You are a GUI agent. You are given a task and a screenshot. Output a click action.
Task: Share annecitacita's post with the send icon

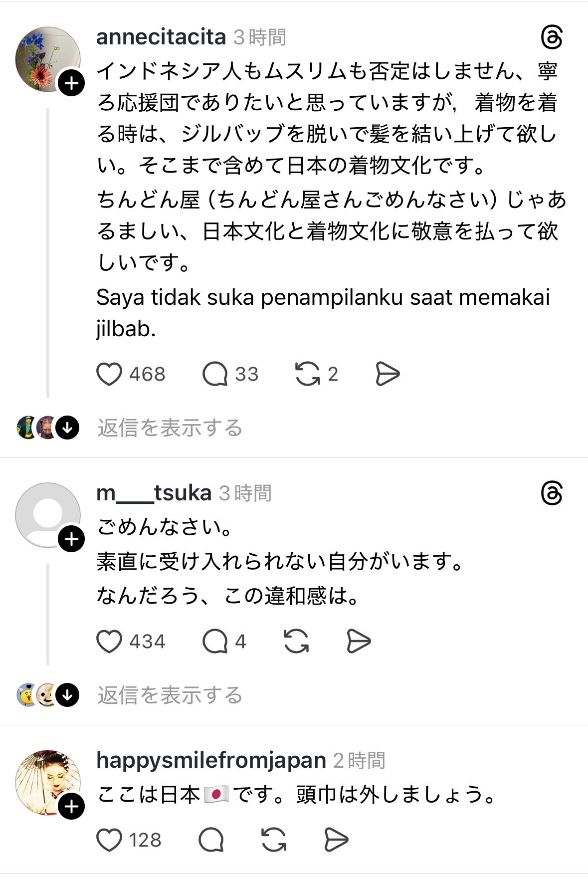tap(388, 374)
